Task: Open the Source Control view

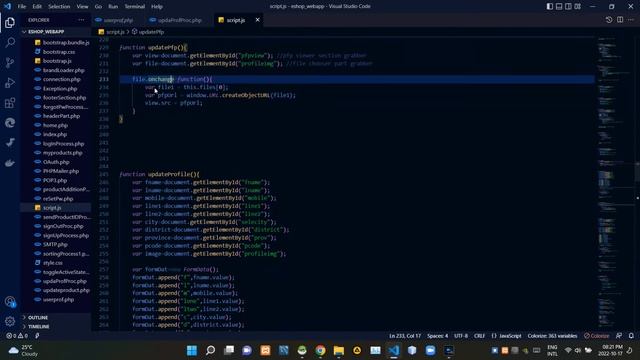Action: click(10, 62)
